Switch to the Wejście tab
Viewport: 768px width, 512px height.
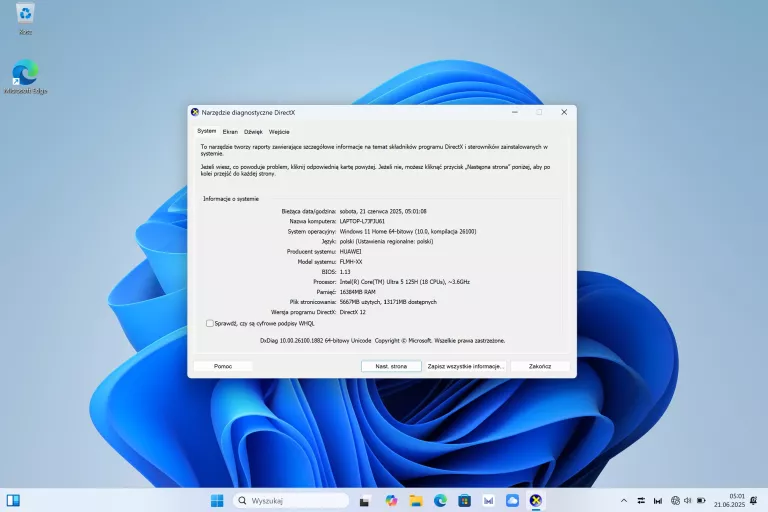pyautogui.click(x=279, y=132)
